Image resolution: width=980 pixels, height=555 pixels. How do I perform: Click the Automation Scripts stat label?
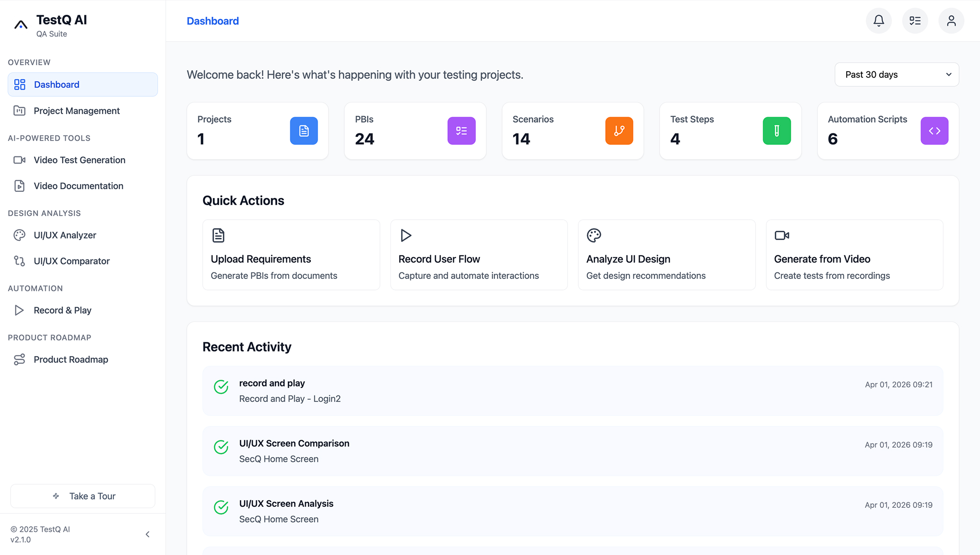(x=868, y=119)
